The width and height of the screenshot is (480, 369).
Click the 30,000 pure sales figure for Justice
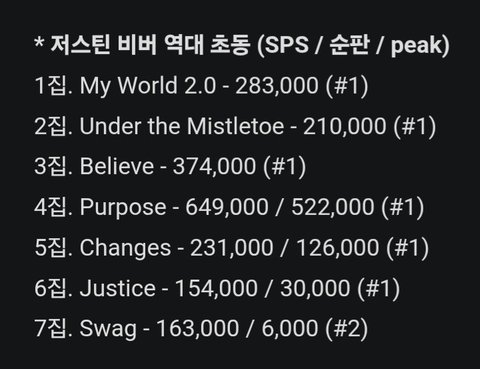[x=315, y=288]
